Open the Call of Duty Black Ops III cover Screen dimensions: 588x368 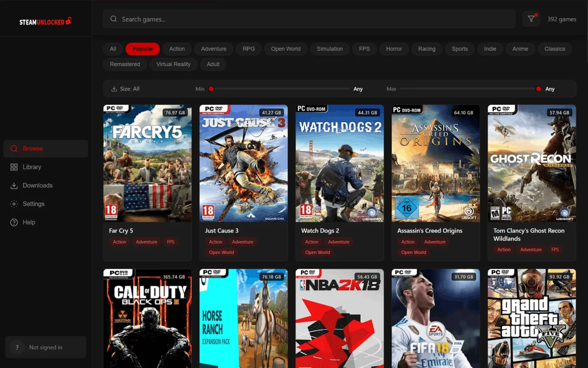(x=147, y=319)
